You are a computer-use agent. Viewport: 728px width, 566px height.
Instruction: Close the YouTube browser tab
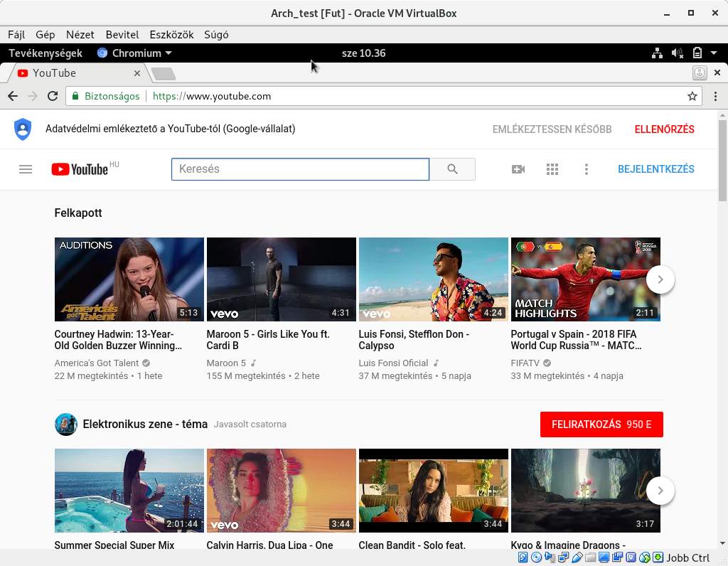[137, 73]
